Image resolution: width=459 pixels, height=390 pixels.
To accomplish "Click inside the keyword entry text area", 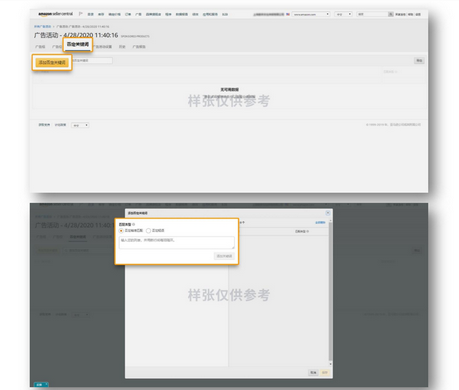I will pos(177,242).
